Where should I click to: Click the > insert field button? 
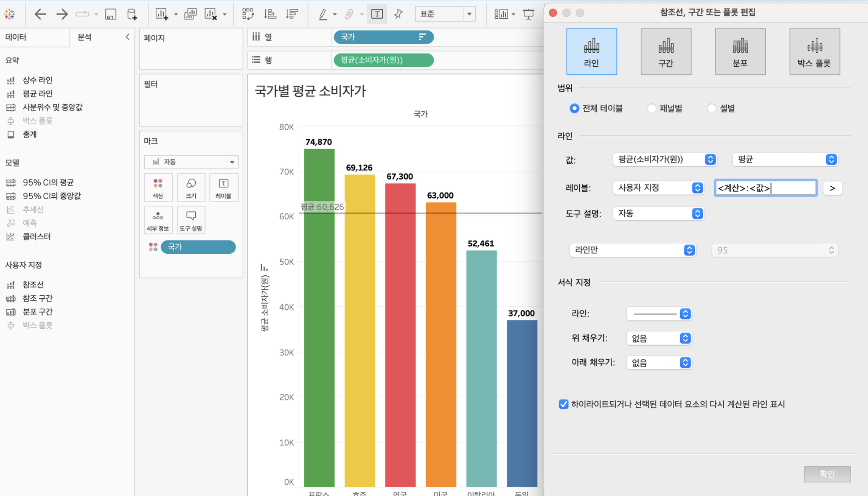click(832, 188)
